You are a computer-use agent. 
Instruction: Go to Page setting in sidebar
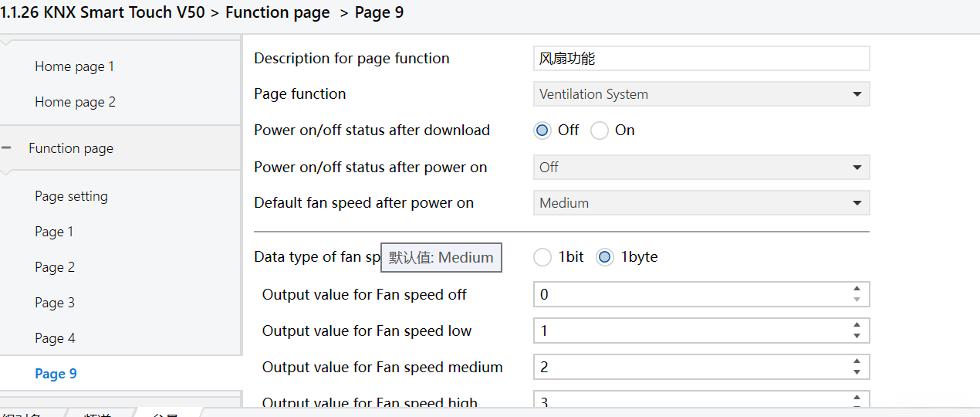coord(71,196)
